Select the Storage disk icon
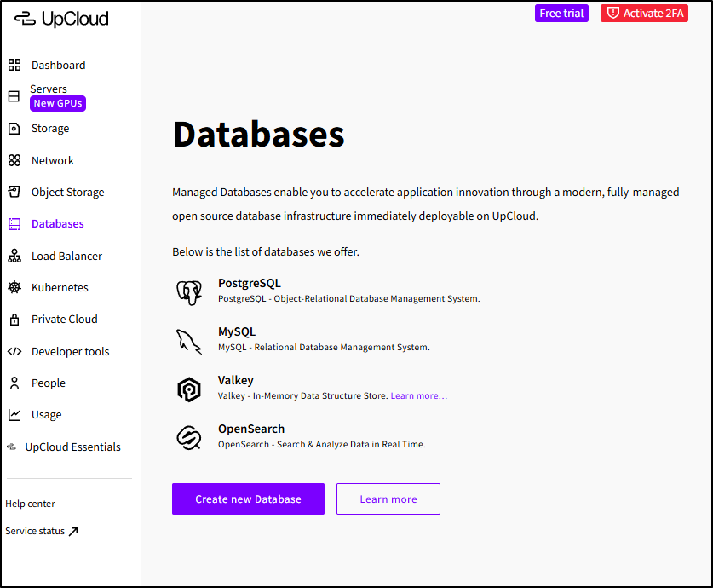 pyautogui.click(x=14, y=129)
